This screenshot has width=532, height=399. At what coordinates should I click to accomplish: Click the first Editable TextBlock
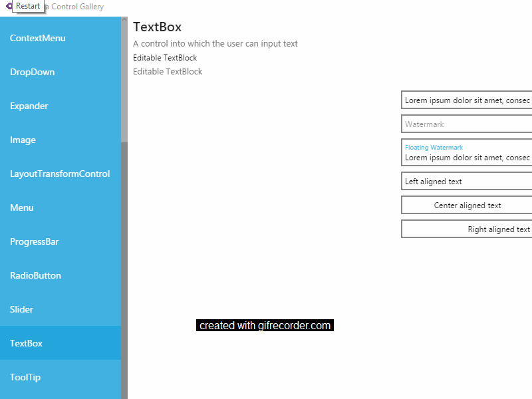165,58
